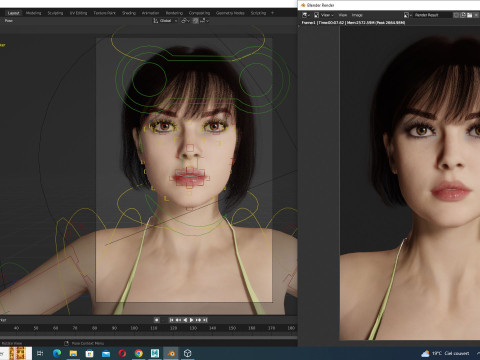Unlink the Render Result with X icon

(476, 15)
